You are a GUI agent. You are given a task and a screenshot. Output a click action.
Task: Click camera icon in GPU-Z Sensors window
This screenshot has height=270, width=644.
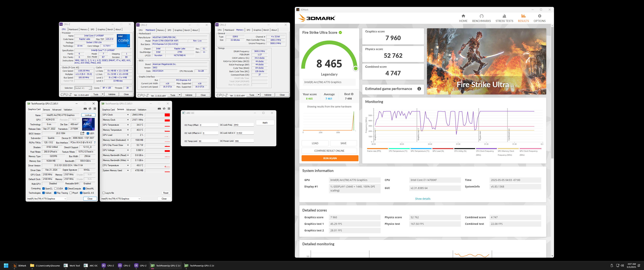pyautogui.click(x=159, y=109)
